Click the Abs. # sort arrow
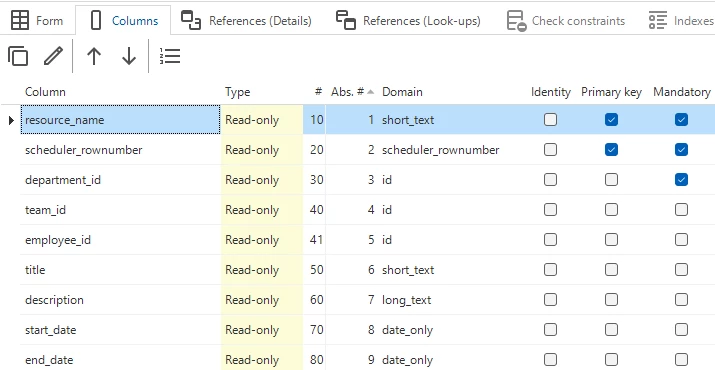 370,92
